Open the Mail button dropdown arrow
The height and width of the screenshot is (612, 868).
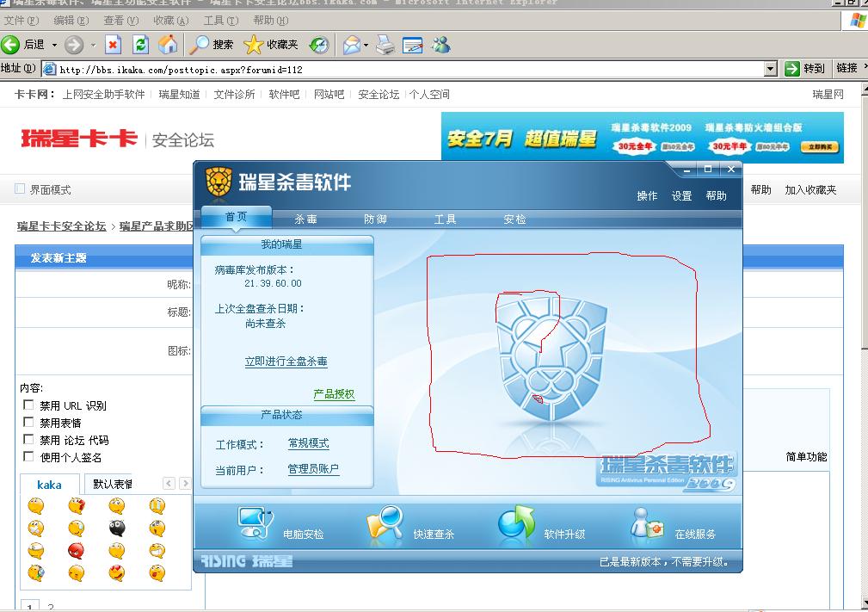coord(366,45)
